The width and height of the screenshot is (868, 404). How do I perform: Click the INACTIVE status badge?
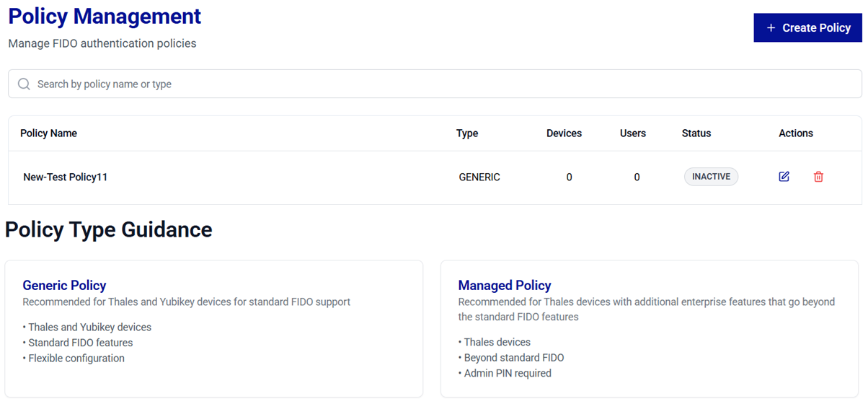click(711, 177)
